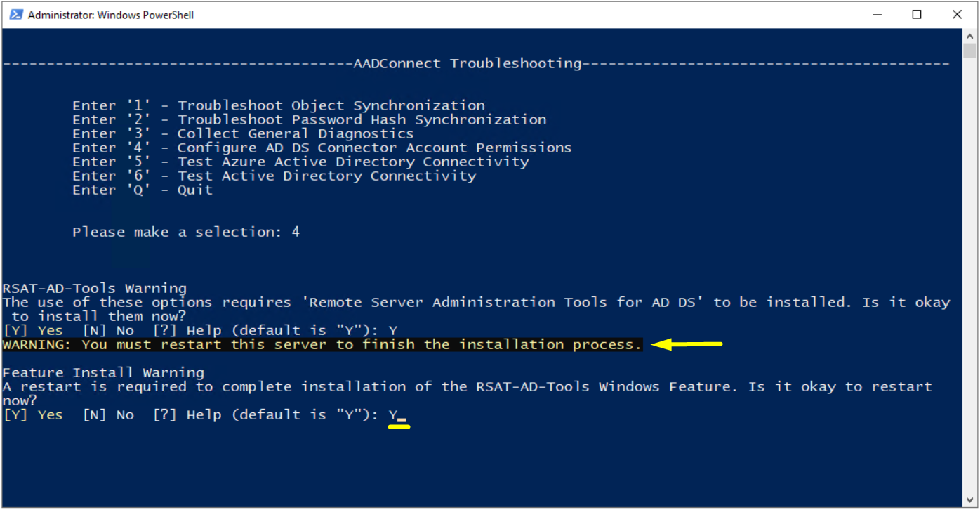The image size is (980, 510).
Task: Click the 'Administrator: Windows PowerShell' title text
Action: click(x=111, y=15)
